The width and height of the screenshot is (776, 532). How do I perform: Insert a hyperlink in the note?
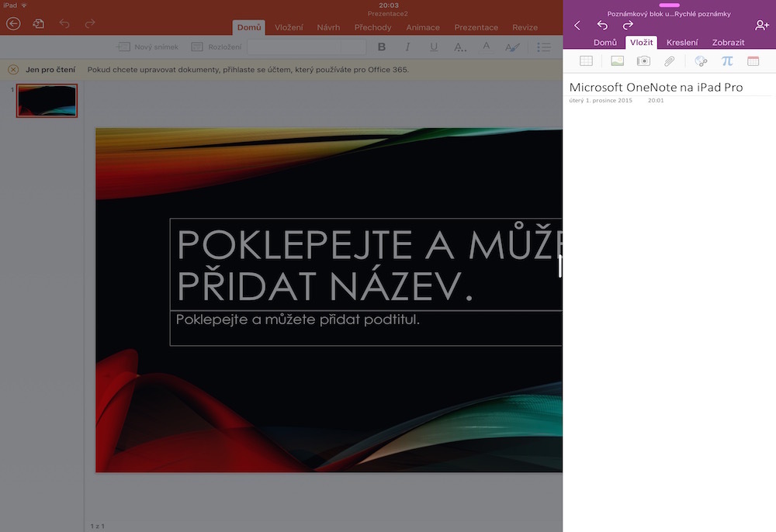[702, 60]
